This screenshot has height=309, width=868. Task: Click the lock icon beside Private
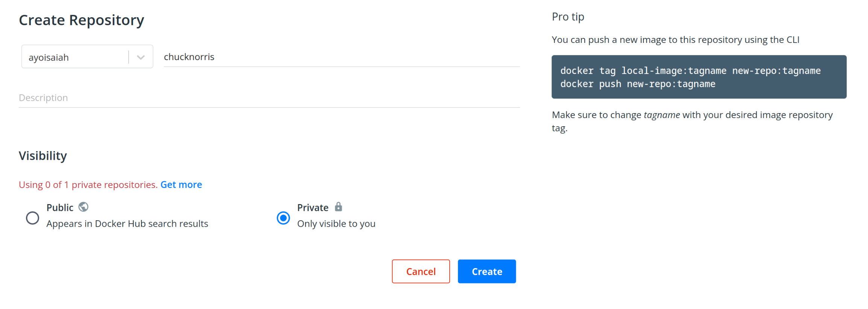[338, 207]
